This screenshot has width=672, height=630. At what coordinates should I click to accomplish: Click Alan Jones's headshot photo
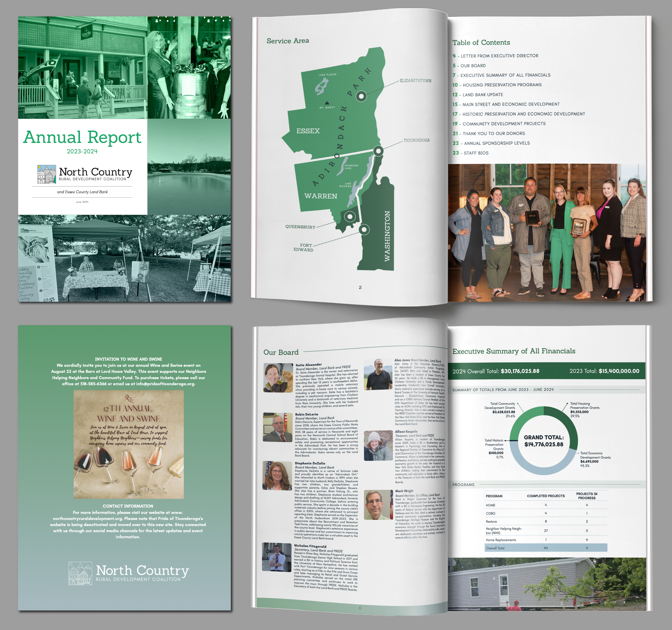pos(378,374)
